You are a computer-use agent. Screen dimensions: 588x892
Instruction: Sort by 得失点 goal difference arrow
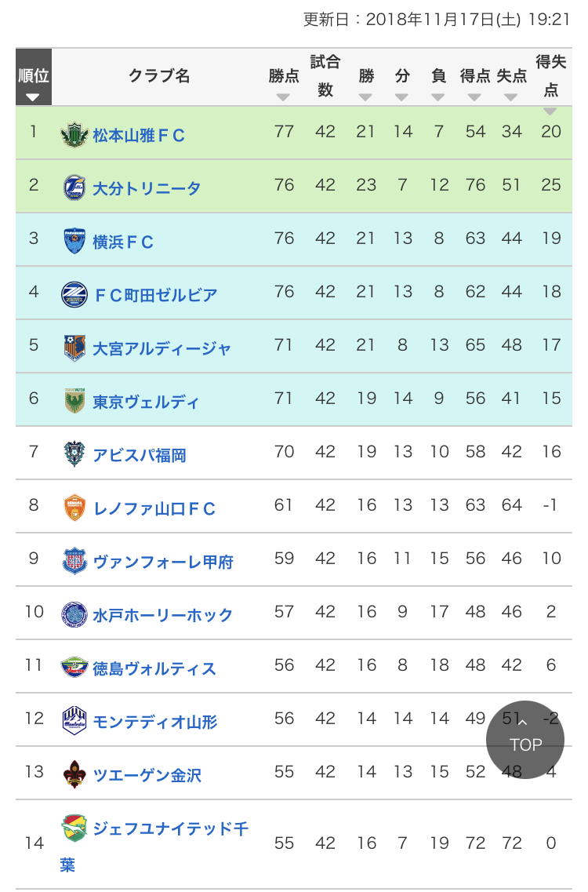[550, 111]
